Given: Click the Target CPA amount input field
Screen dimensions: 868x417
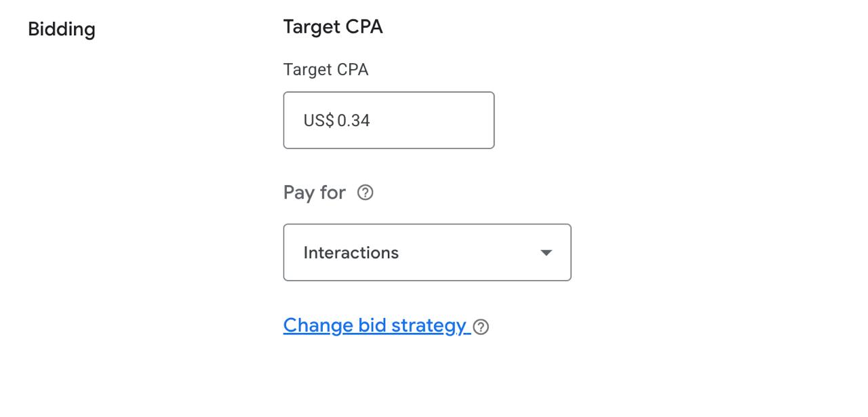Looking at the screenshot, I should [x=389, y=121].
